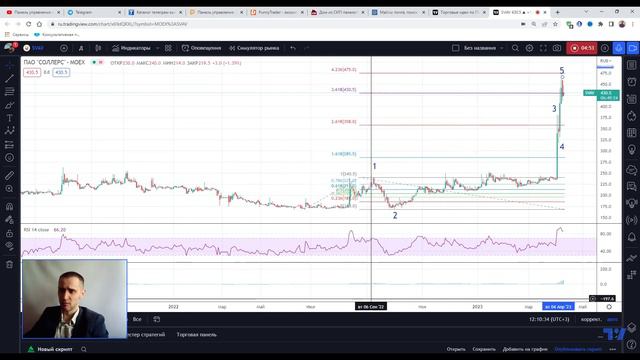Image resolution: width=640 pixels, height=360 pixels.
Task: Select the Все time range
Action: (x=137, y=319)
